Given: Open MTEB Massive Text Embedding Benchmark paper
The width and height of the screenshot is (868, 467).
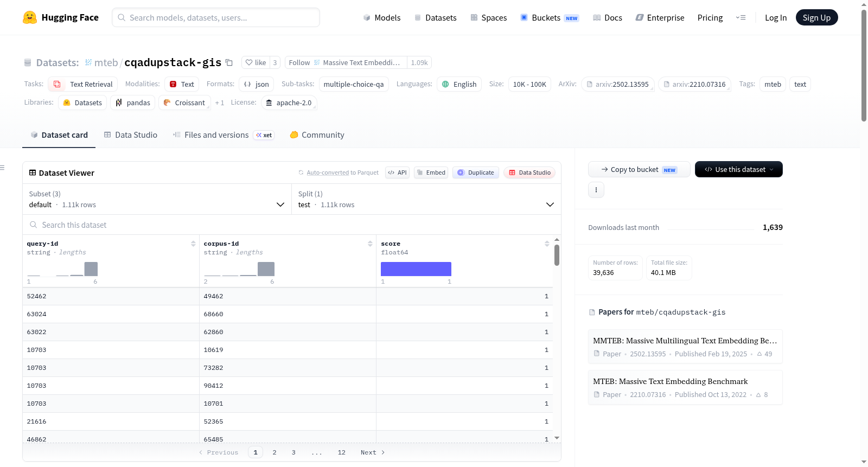Looking at the screenshot, I should 685,387.
